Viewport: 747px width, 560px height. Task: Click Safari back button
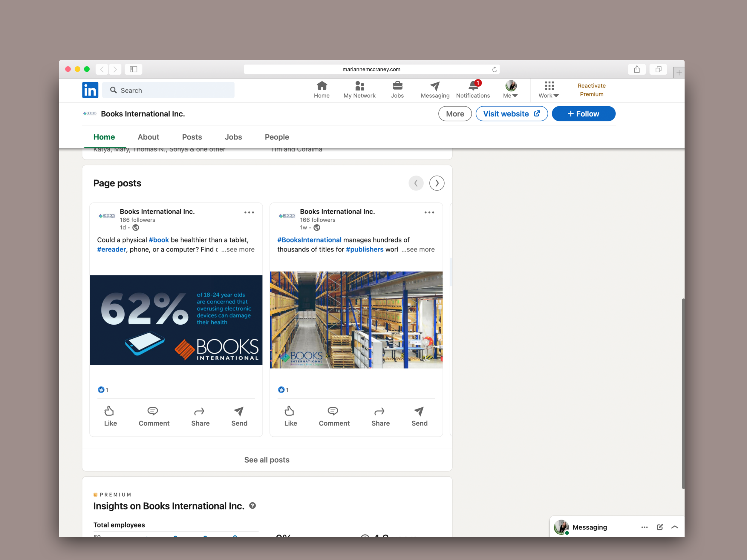coord(102,69)
